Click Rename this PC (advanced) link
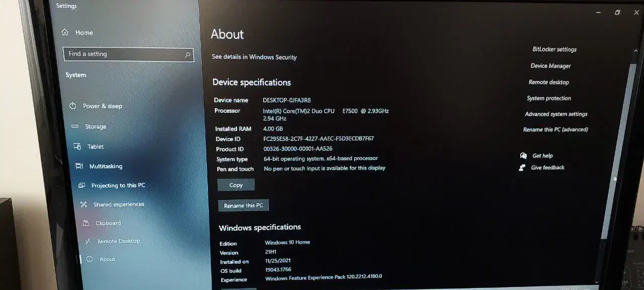Screen dimensions: 644x290 [x=555, y=129]
